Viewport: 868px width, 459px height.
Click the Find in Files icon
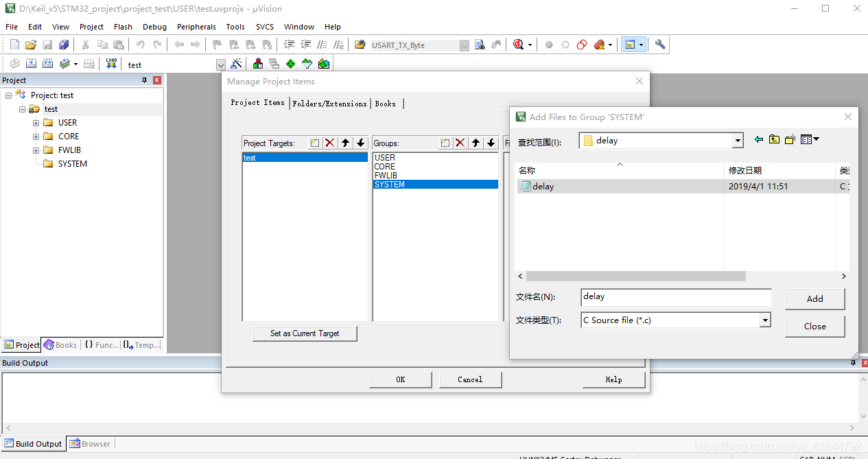coord(360,45)
